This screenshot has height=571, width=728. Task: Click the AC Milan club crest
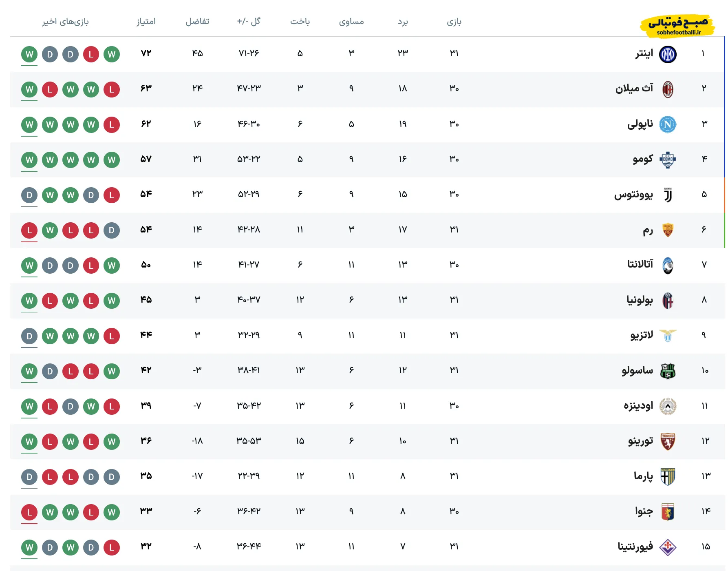(x=668, y=89)
